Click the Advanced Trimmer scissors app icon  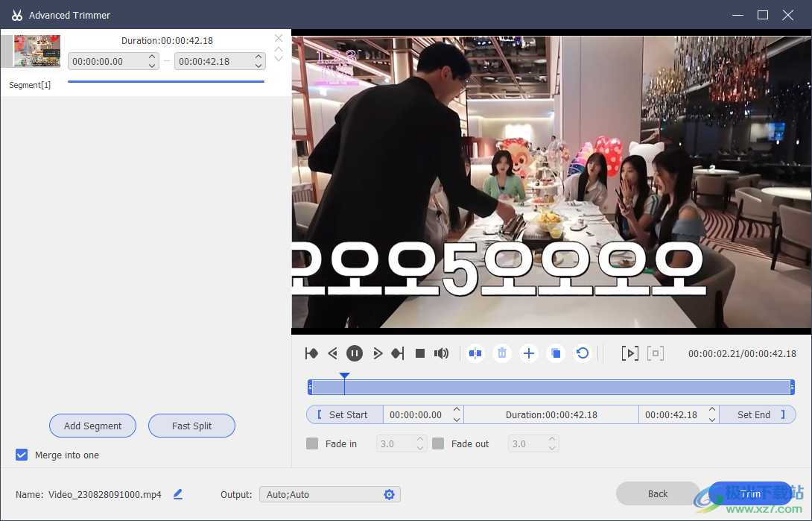[17, 15]
